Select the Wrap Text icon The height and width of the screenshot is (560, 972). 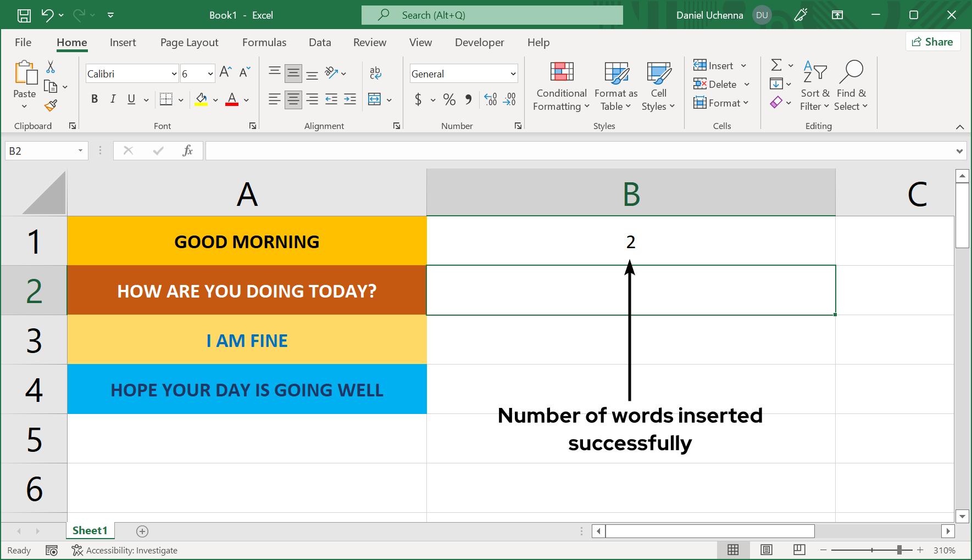[375, 72]
